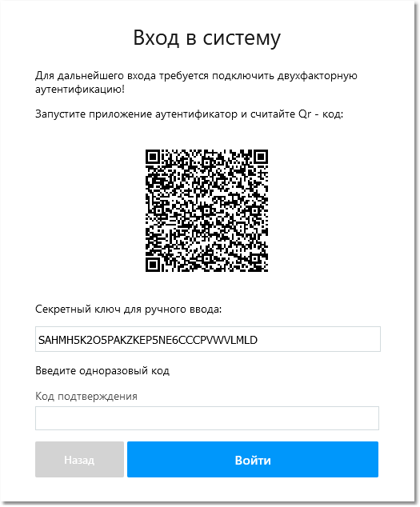Click the QR code top-right finder square

(x=261, y=158)
